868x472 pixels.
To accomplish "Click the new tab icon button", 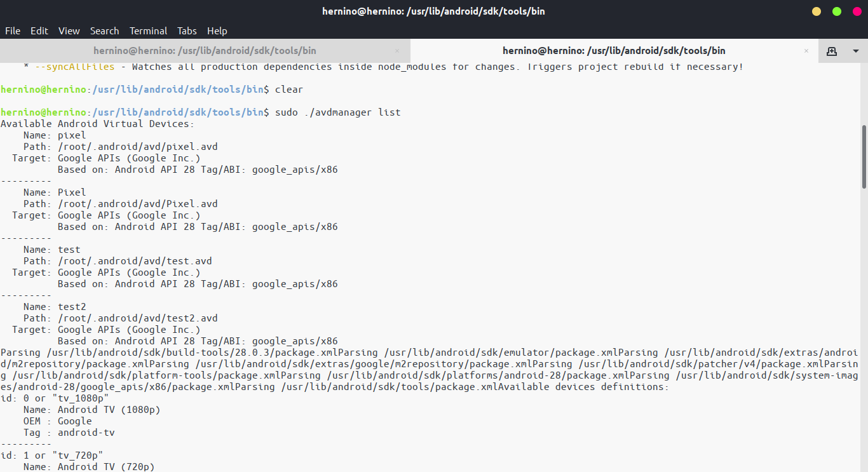I will point(831,51).
